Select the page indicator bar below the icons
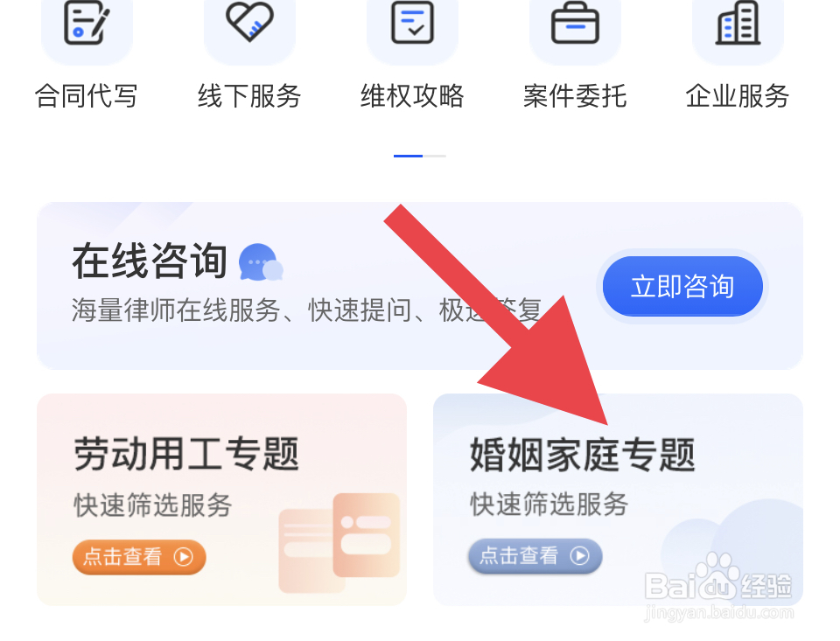The width and height of the screenshot is (840, 641). pos(419,156)
